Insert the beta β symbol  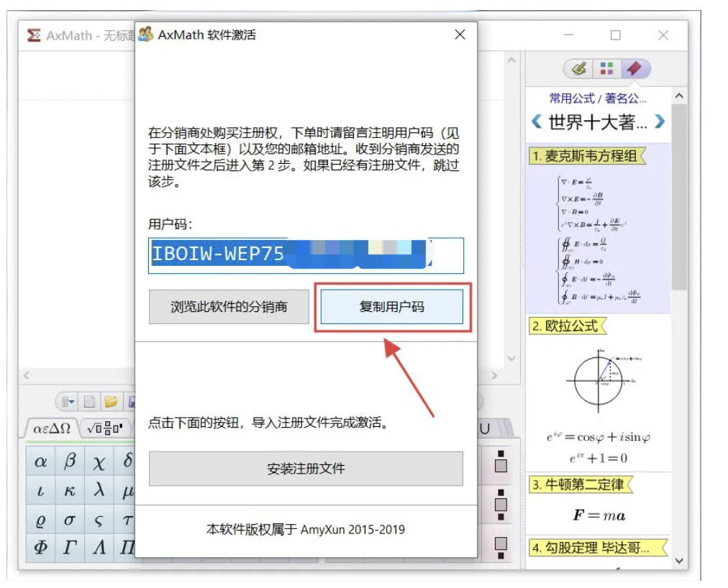click(70, 461)
